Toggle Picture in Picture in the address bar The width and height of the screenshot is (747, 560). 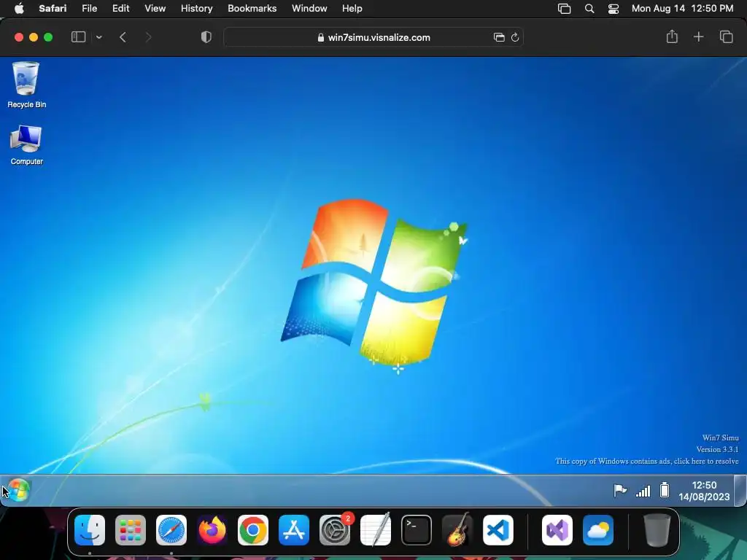pos(499,37)
